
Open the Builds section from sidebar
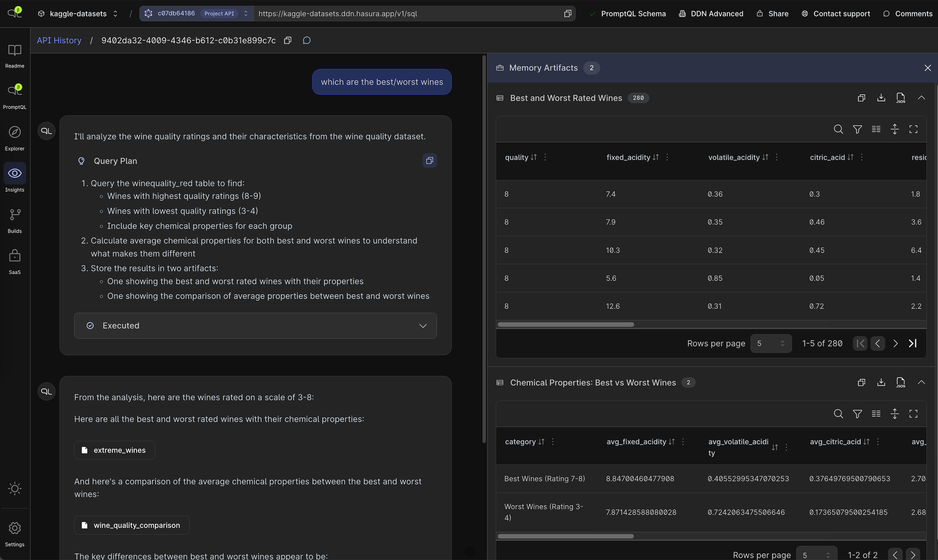[x=15, y=219]
